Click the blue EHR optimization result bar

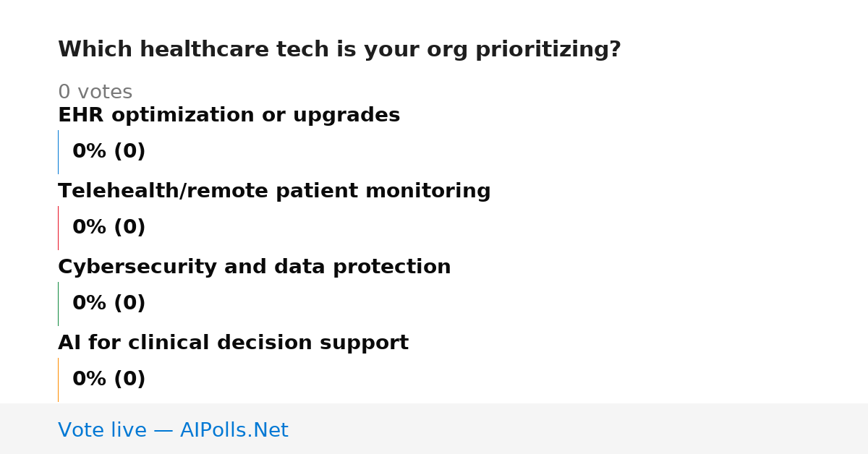tap(58, 152)
